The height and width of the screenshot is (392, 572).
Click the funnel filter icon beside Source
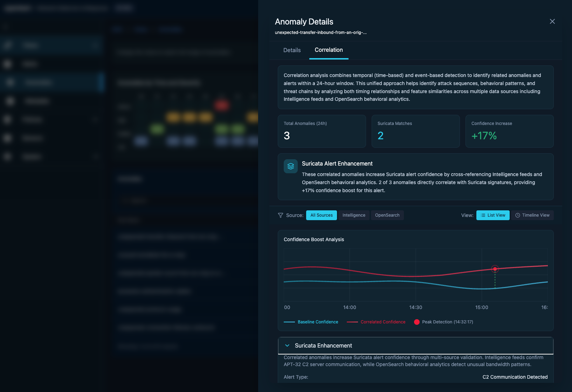[280, 215]
